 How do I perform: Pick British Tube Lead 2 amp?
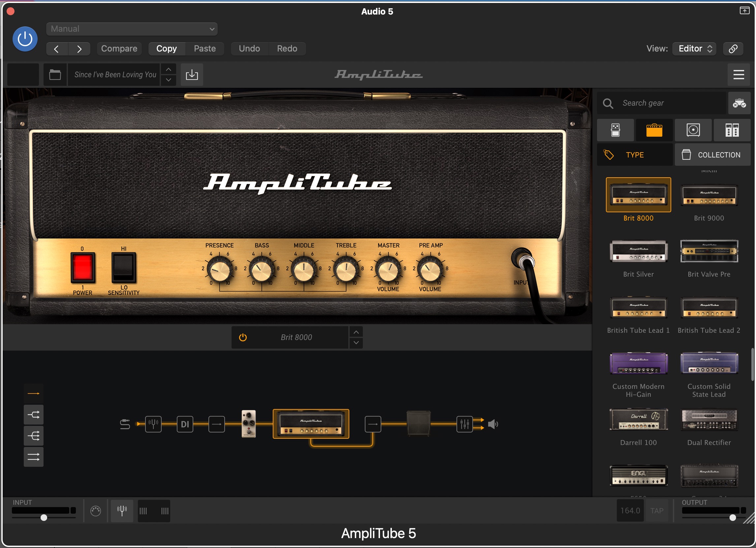[709, 307]
